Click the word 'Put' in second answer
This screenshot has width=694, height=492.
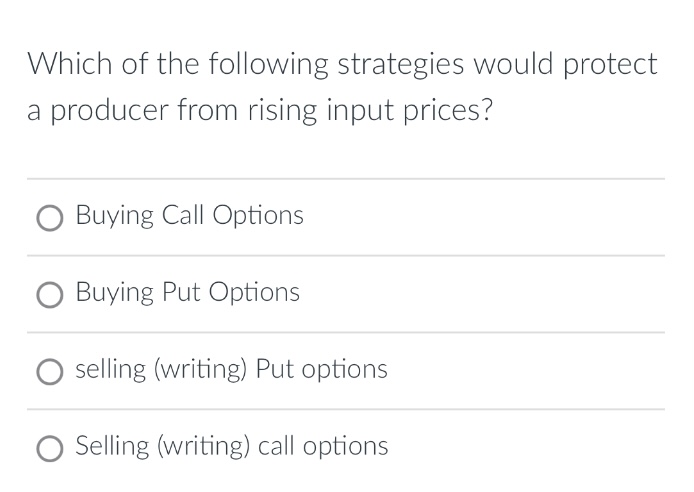coord(182,292)
